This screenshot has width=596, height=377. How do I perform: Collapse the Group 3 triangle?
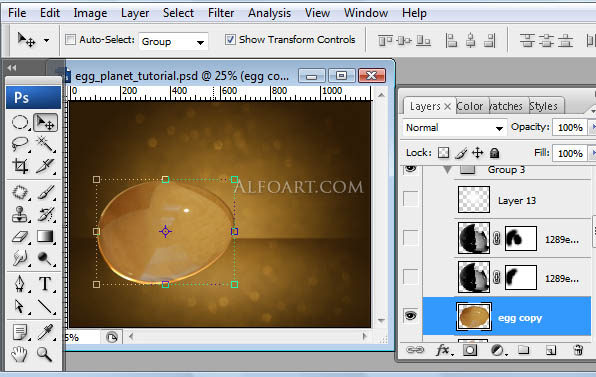click(447, 170)
